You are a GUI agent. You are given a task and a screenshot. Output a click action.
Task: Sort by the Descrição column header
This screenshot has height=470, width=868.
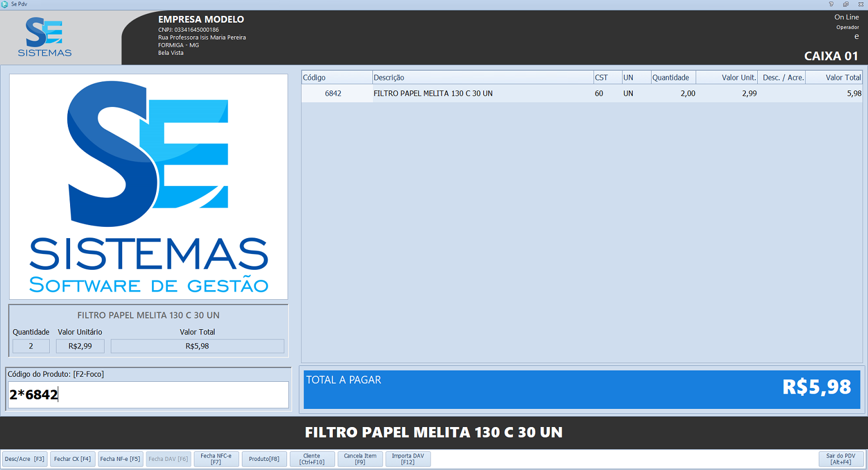click(482, 77)
